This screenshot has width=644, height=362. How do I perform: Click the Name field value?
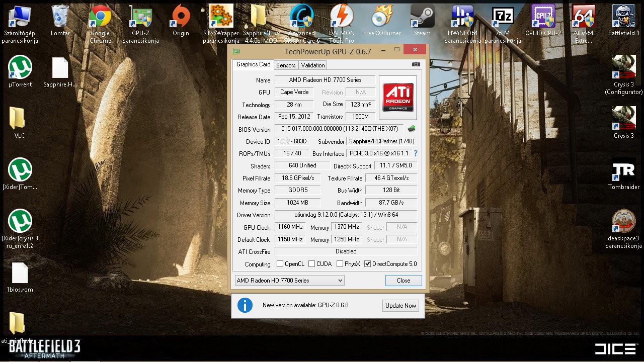click(325, 80)
